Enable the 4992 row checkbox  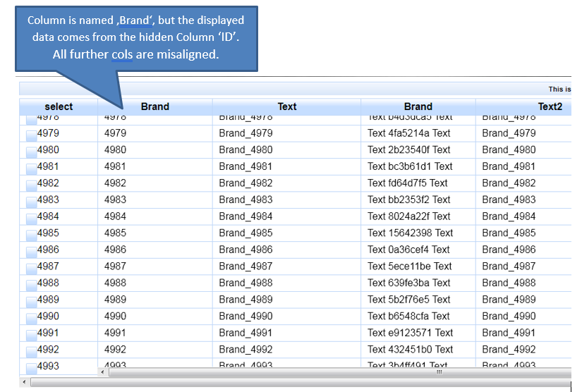tap(32, 353)
